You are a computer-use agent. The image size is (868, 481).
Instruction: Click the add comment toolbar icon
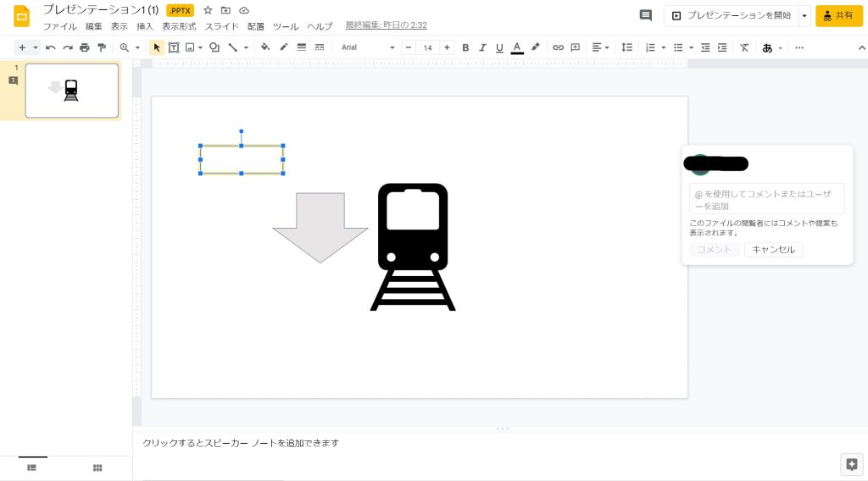click(x=576, y=47)
